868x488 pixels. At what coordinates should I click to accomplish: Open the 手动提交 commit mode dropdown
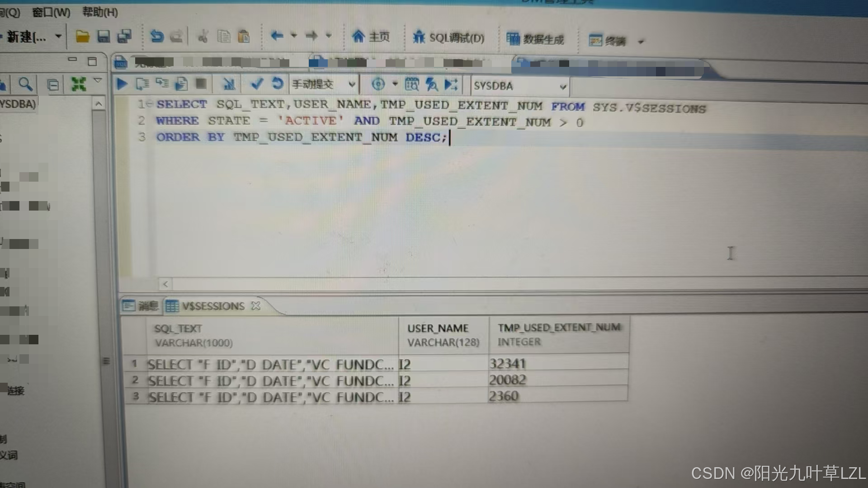(x=352, y=84)
